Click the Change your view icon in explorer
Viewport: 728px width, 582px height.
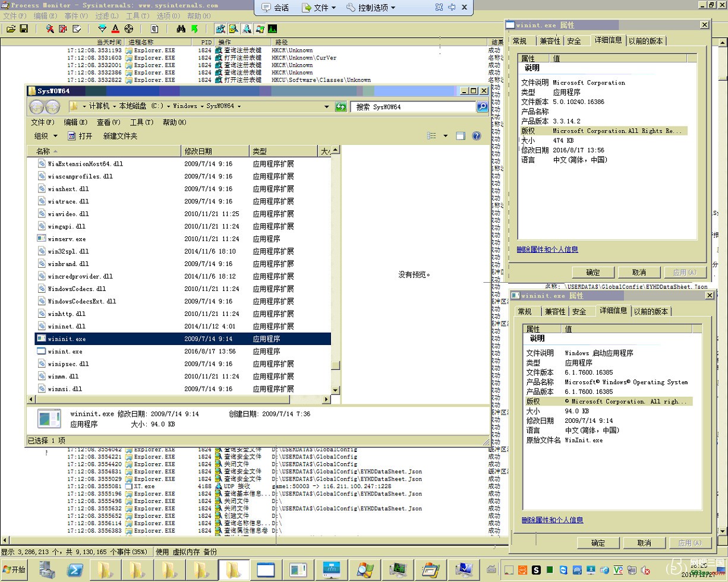click(432, 136)
